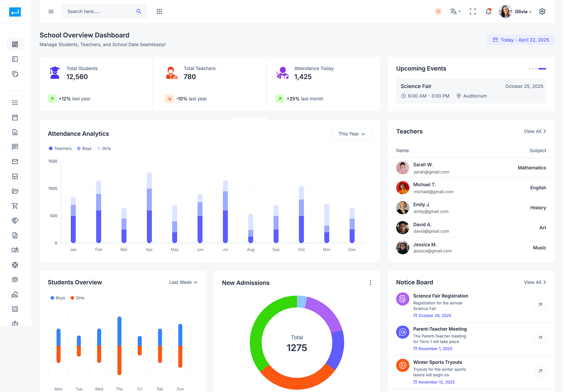Click the Search here input field

[x=99, y=12]
